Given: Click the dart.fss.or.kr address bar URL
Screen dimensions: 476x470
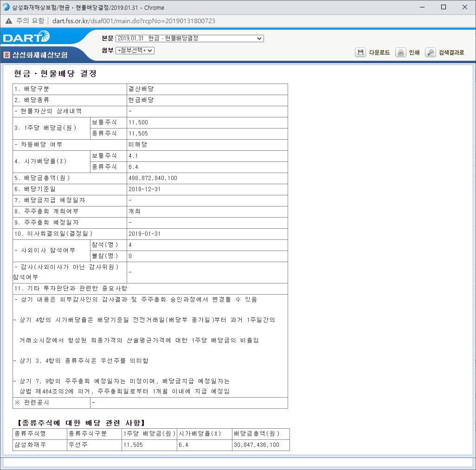Looking at the screenshot, I should coord(134,21).
